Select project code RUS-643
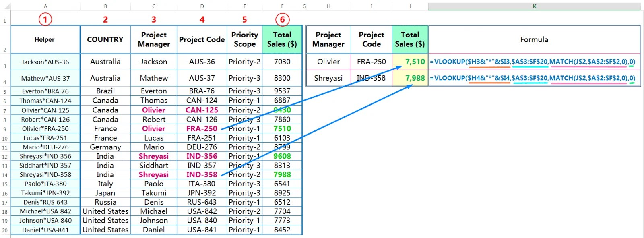Screen dimensions: 644x238 (x=202, y=202)
